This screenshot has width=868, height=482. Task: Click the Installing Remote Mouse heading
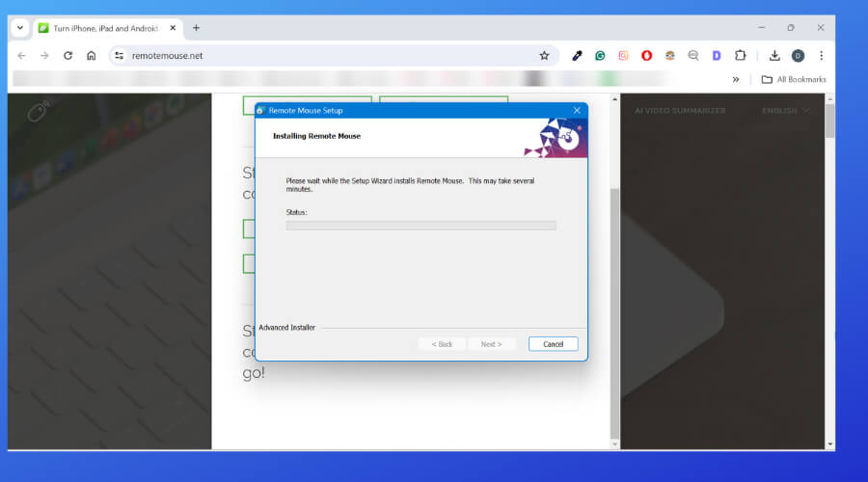point(316,136)
